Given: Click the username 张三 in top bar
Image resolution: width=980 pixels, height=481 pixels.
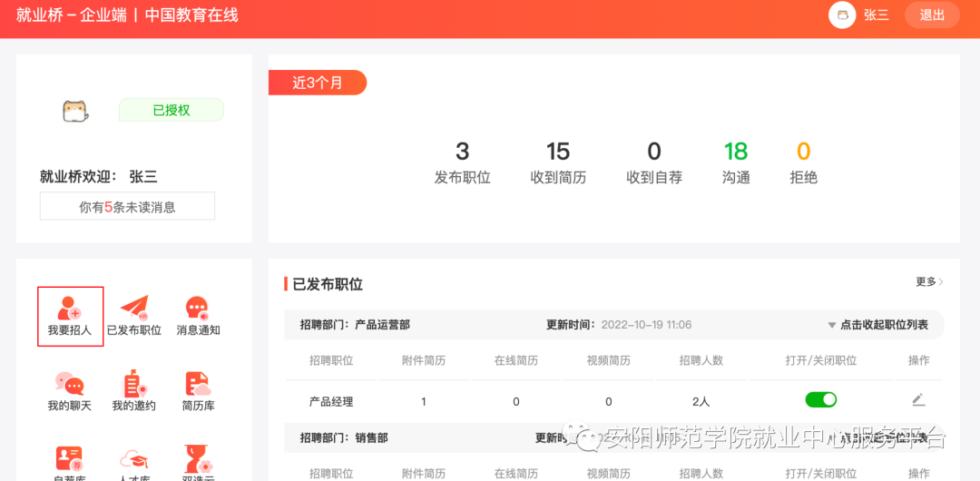Looking at the screenshot, I should point(877,15).
